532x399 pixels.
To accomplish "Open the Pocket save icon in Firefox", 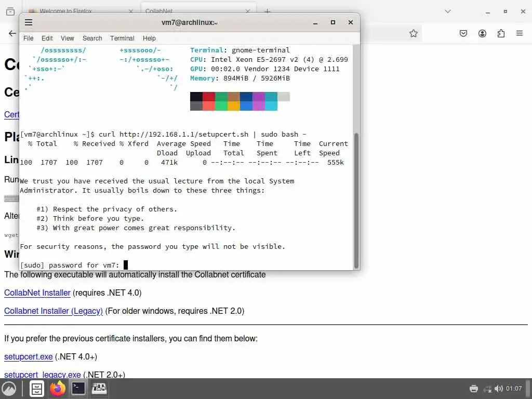I will [463, 33].
